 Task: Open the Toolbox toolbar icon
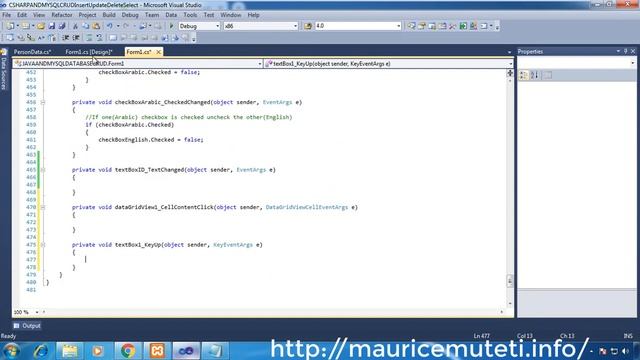453,26
